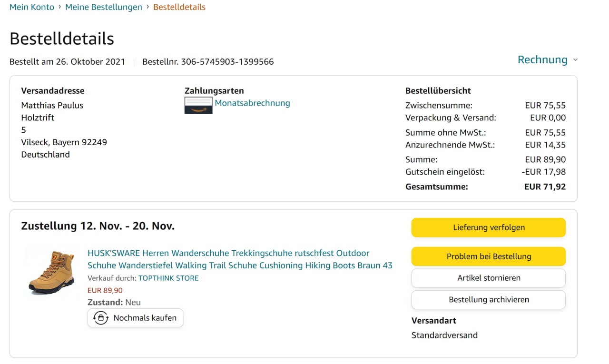Click the hiking boot product thumbnail
The width and height of the screenshot is (609, 364).
(51, 272)
